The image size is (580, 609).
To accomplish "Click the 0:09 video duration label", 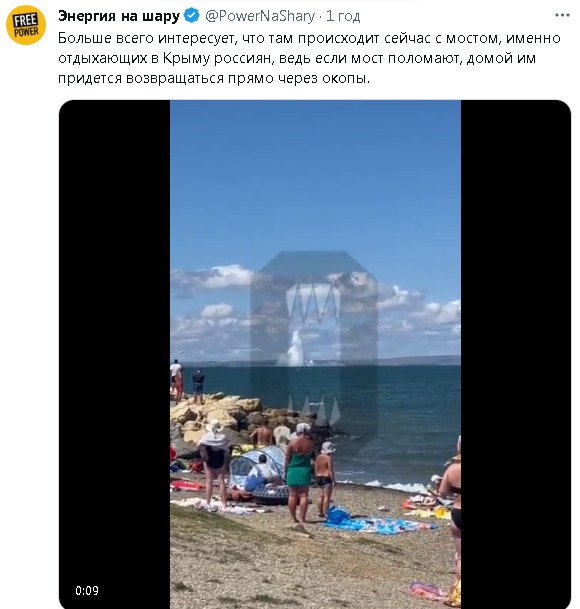I will pos(87,591).
